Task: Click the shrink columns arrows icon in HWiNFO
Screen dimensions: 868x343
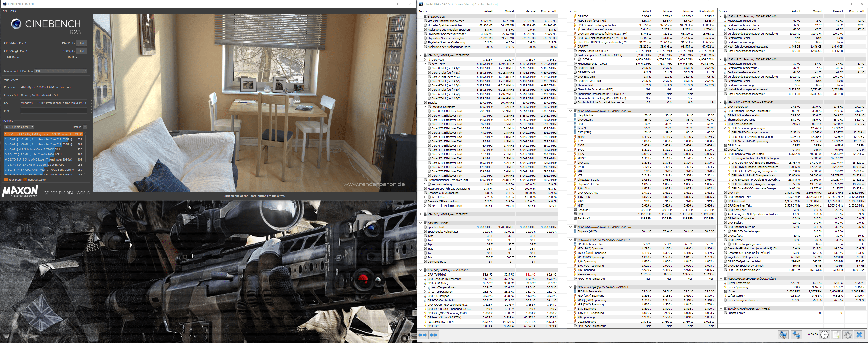Action: tap(434, 335)
